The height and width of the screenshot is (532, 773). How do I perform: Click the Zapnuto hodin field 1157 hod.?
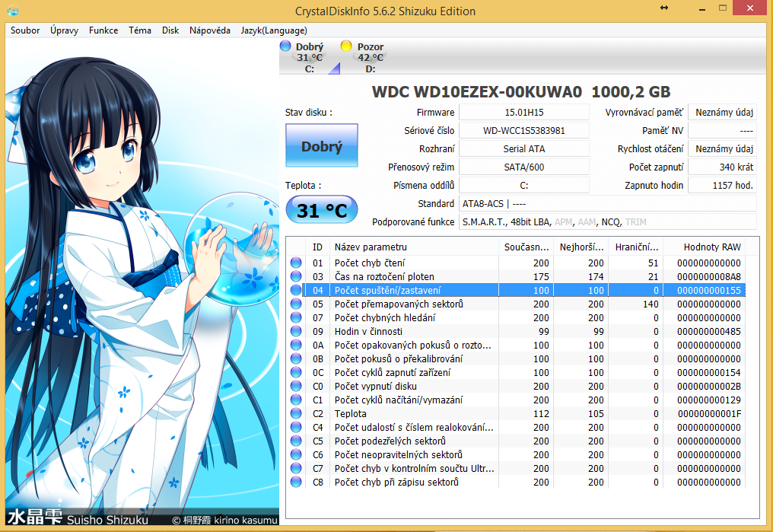[722, 186]
